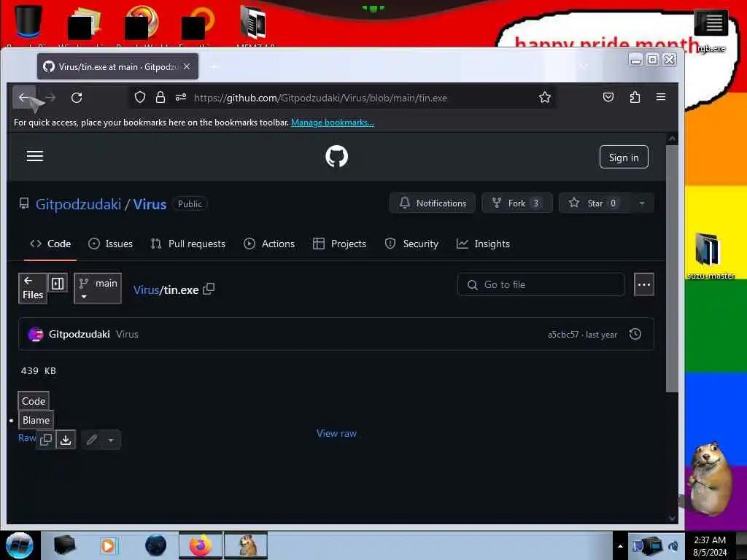747x560 pixels.
Task: Switch to the Issues tab
Action: [x=111, y=244]
